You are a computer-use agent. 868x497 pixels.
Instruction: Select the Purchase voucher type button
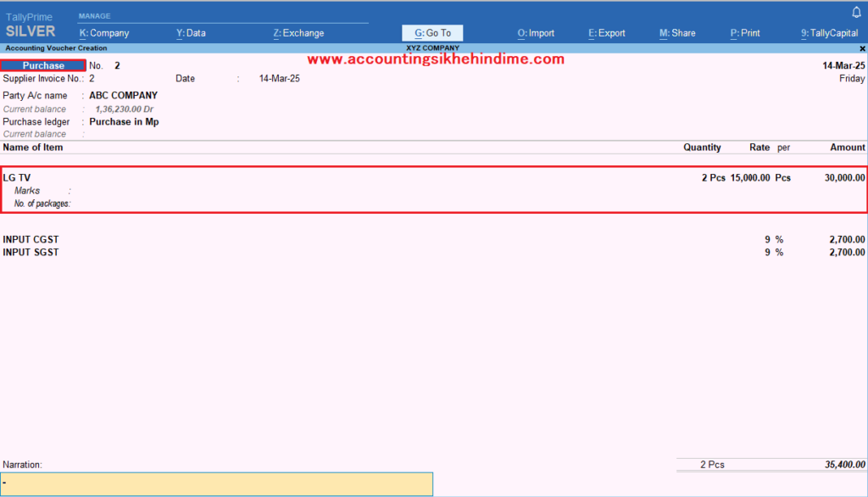click(x=43, y=65)
